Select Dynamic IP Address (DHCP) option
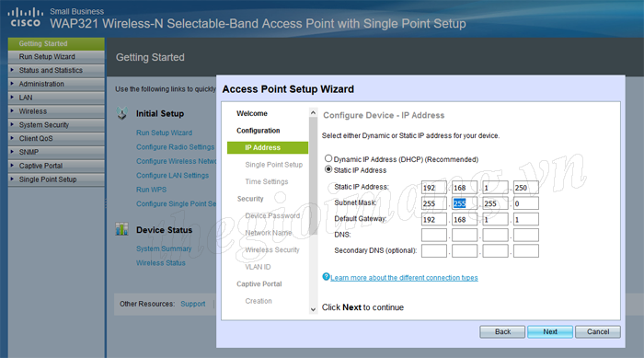Image resolution: width=644 pixels, height=358 pixels. coord(328,158)
